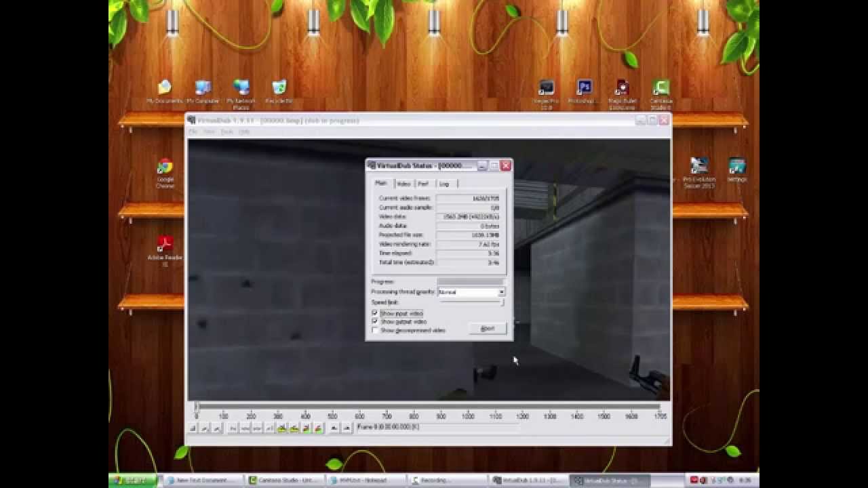Click the Time elapsed value
The width and height of the screenshot is (868, 488).
[469, 253]
